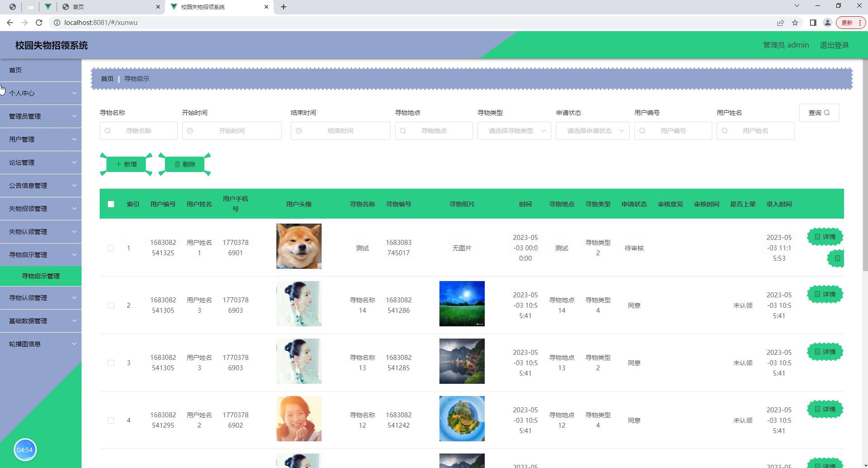This screenshot has width=868, height=468.
Task: Click the tiny planet photo in row 4
Action: click(x=462, y=419)
